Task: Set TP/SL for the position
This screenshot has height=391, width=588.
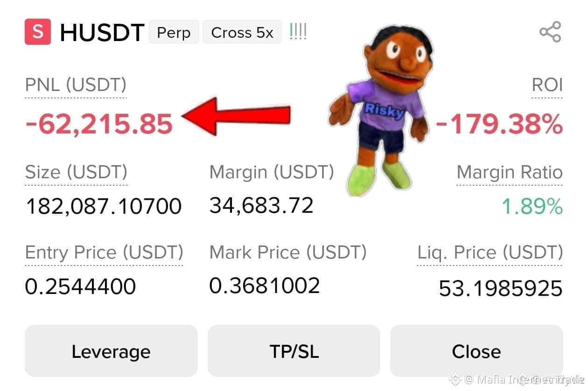Action: pyautogui.click(x=294, y=351)
